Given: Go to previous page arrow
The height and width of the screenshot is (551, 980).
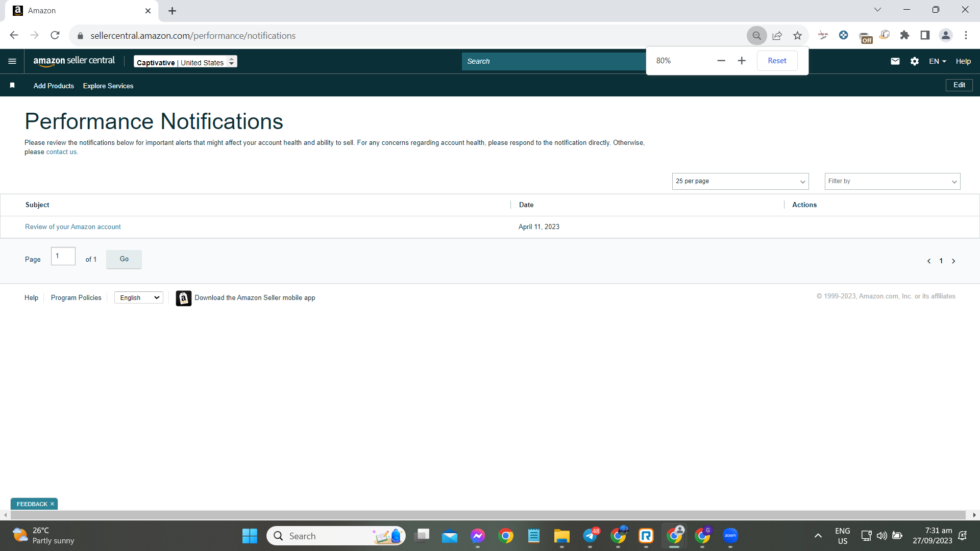Looking at the screenshot, I should (929, 261).
